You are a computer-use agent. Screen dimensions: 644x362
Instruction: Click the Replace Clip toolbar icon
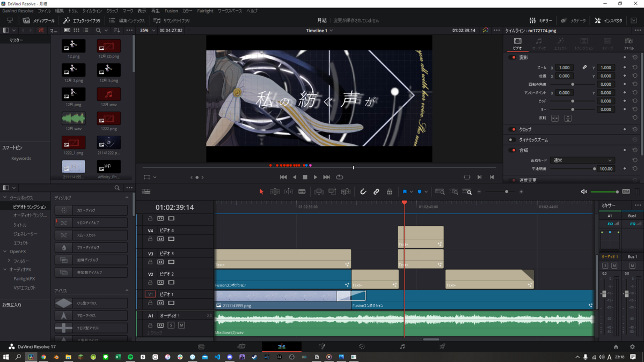(346, 191)
